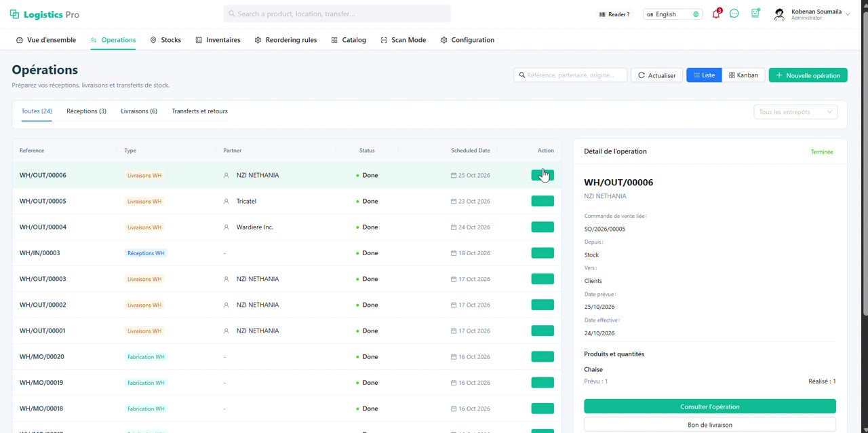Click the green action button for WH/OUT/00005
This screenshot has height=433, width=868.
coord(542,201)
